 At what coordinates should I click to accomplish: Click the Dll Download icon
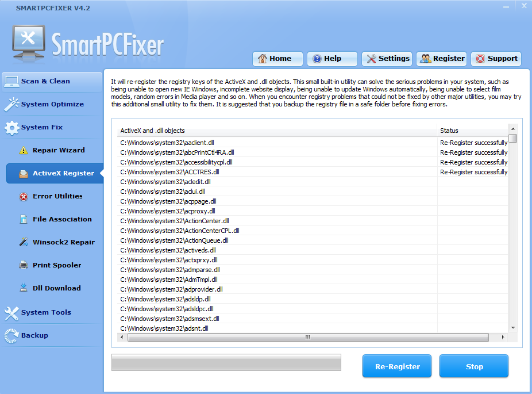pyautogui.click(x=24, y=288)
